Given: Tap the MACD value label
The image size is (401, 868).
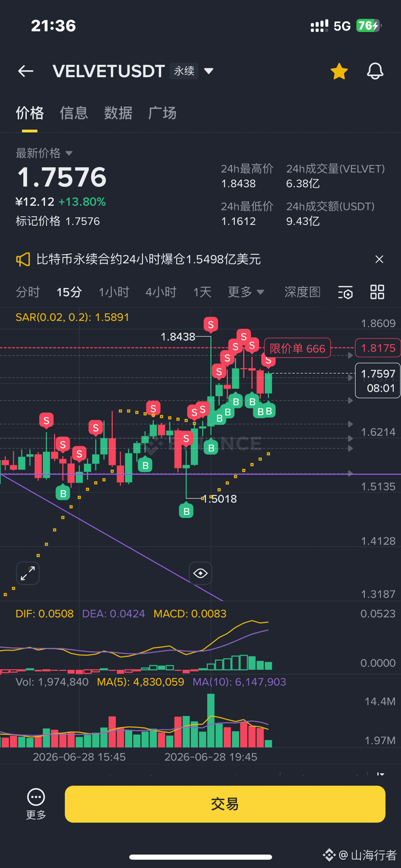Looking at the screenshot, I should 190,614.
